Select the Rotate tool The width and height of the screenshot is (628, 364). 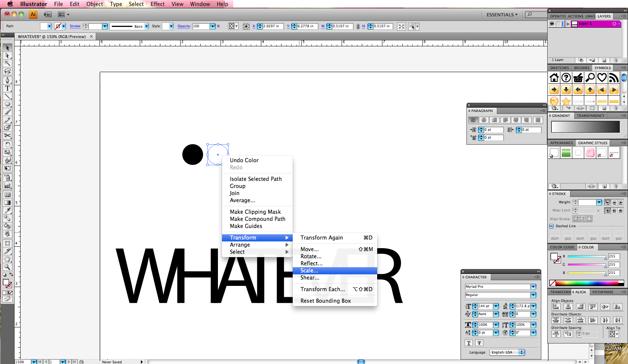click(7, 145)
